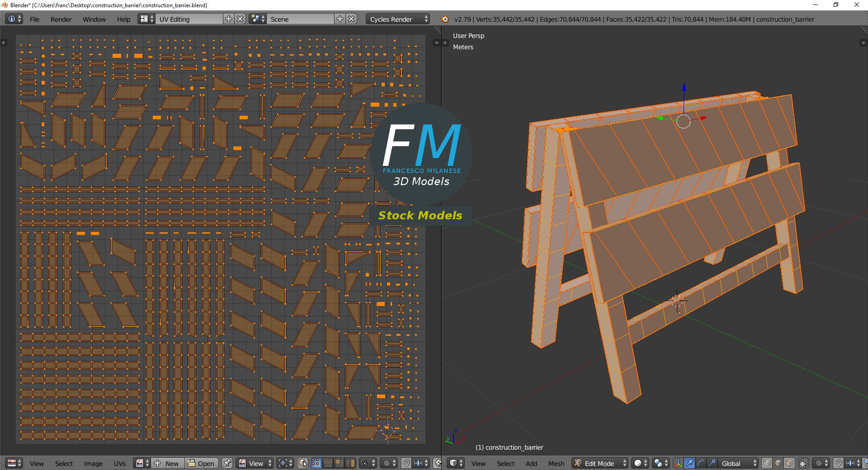Viewport: 868px width, 470px height.
Task: Open the 3D View editor type selector
Action: 456,463
